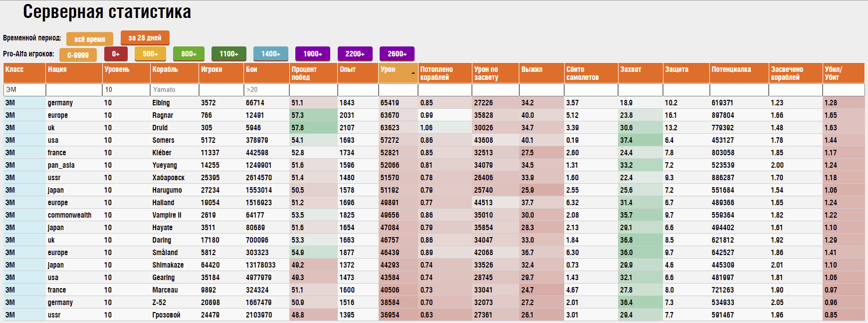Viewport: 868px width, 323px height.
Task: Click the sort arrow in Урон header
Action: (x=413, y=73)
